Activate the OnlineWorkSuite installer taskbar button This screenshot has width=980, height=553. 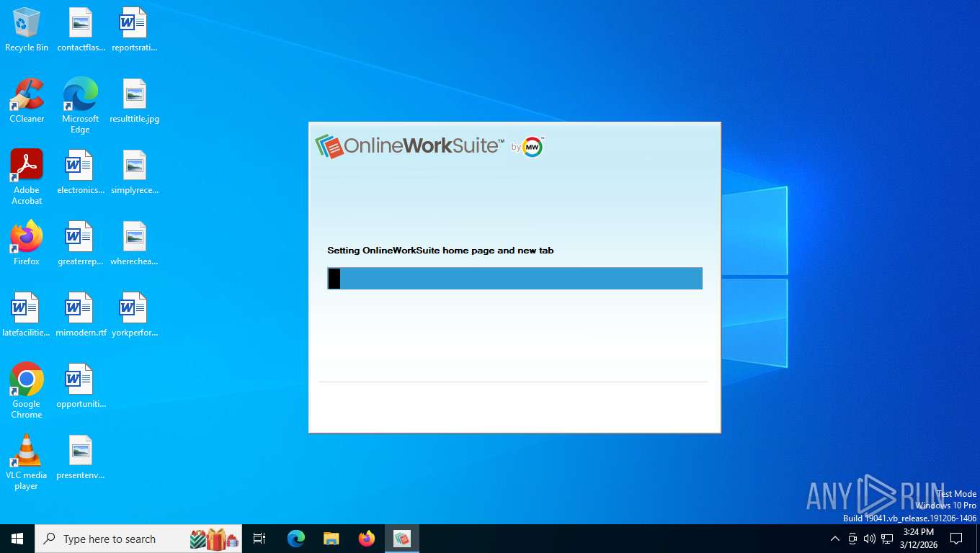(x=402, y=539)
